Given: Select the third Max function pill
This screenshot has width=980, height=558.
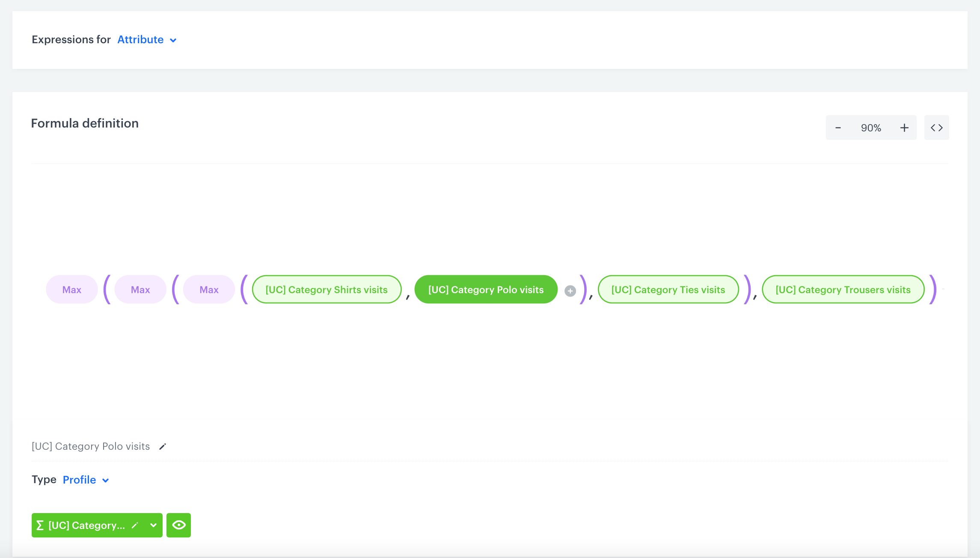Looking at the screenshot, I should (x=209, y=289).
